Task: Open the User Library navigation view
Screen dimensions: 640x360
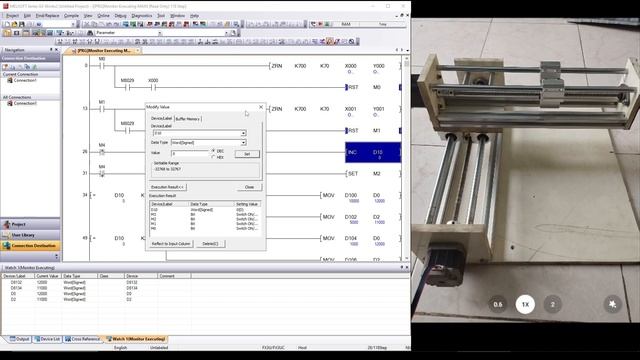Action: [x=30, y=235]
